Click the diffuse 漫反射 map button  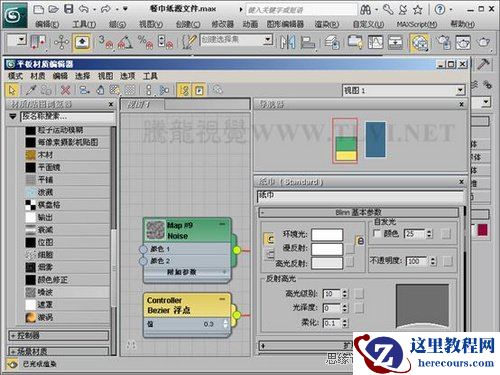click(x=350, y=249)
